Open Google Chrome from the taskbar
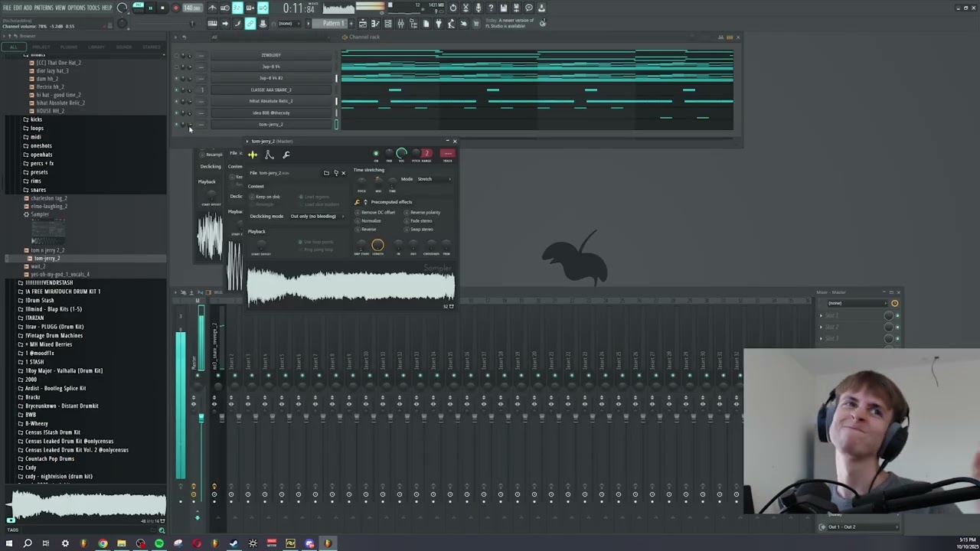Viewport: 980px width, 551px height. pyautogui.click(x=103, y=543)
